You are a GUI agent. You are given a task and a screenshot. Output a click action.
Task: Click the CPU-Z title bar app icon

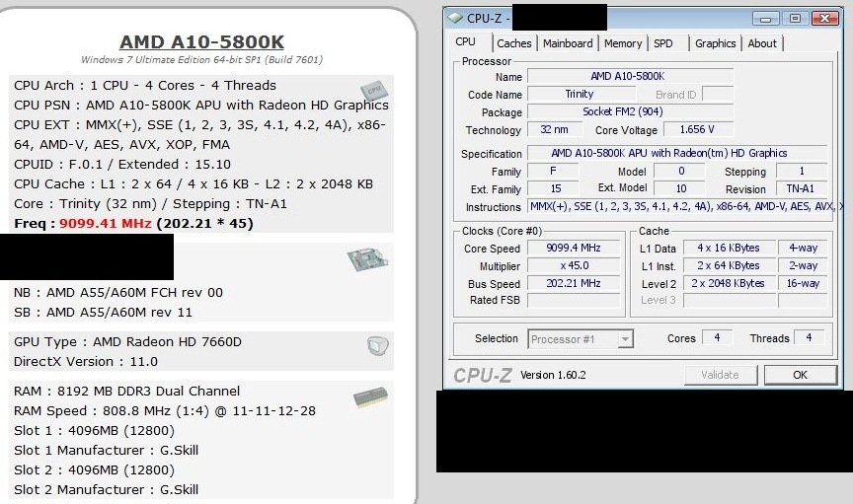click(456, 18)
